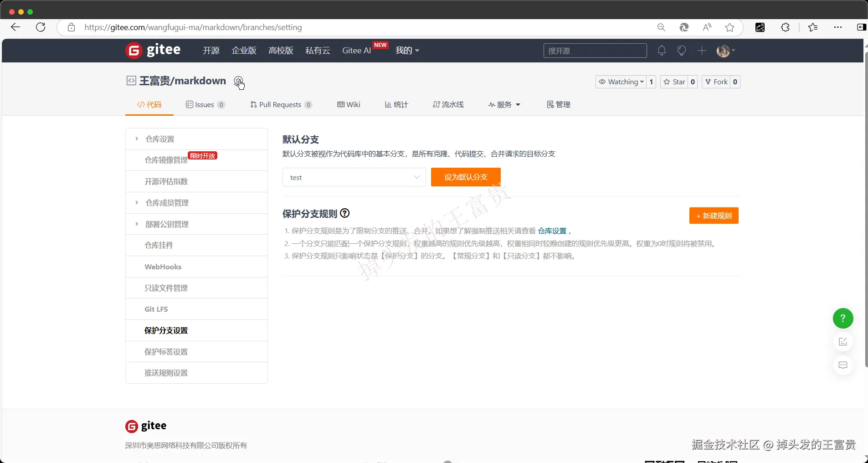Open the Pull Requests tab
The height and width of the screenshot is (463, 868).
coord(281,105)
